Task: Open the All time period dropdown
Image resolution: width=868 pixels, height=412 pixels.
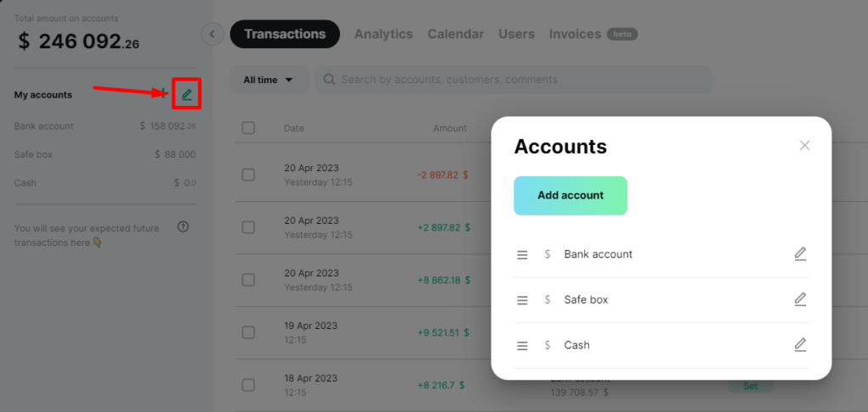Action: coord(269,80)
